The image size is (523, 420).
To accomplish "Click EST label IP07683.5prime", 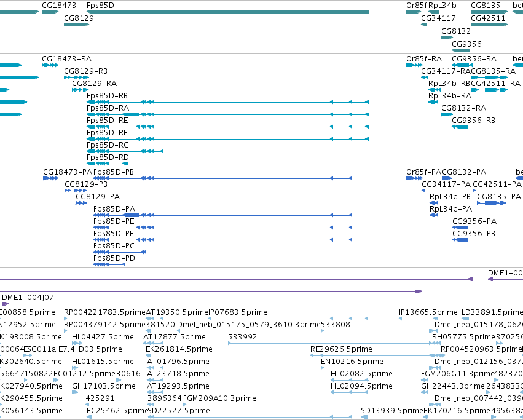I will click(x=238, y=312).
